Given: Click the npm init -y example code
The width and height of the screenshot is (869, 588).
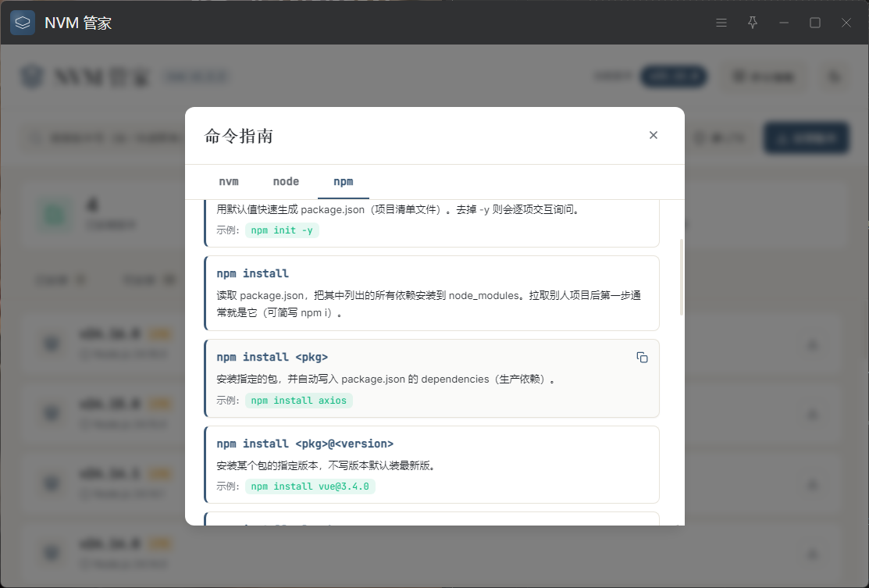Looking at the screenshot, I should 282,230.
